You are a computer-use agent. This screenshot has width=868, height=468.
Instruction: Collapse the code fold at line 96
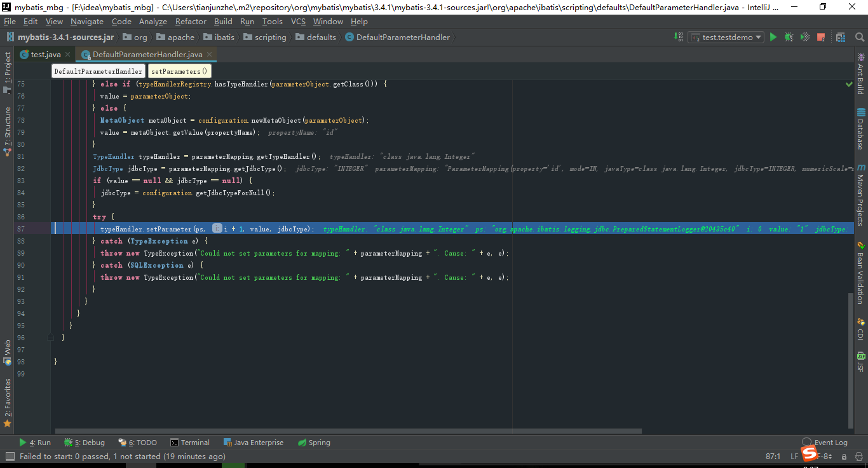coord(51,337)
